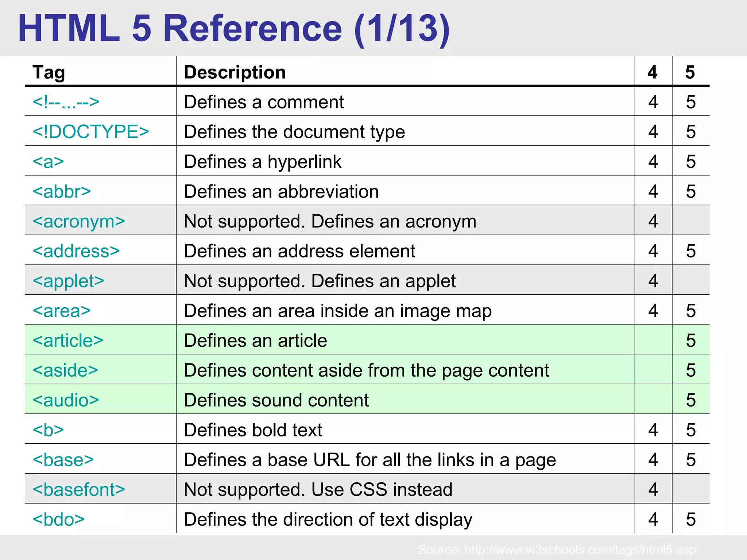The image size is (747, 560).
Task: Click the <area> tag entry
Action: pos(62,311)
